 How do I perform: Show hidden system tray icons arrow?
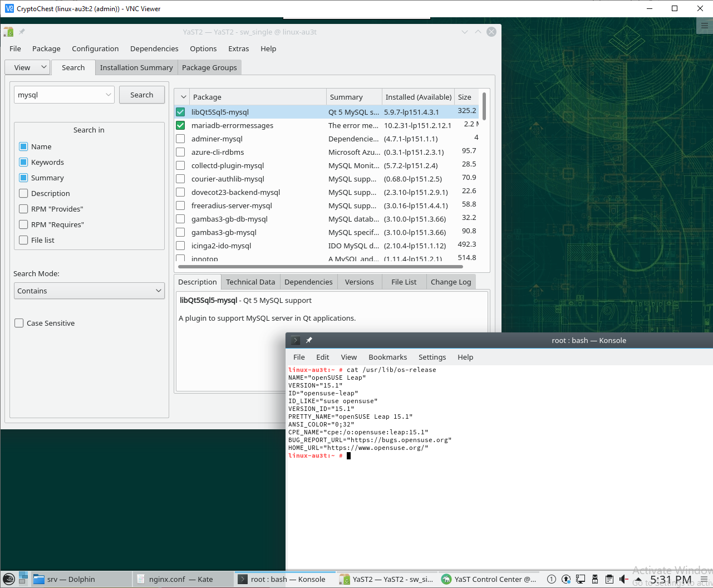[638, 579]
